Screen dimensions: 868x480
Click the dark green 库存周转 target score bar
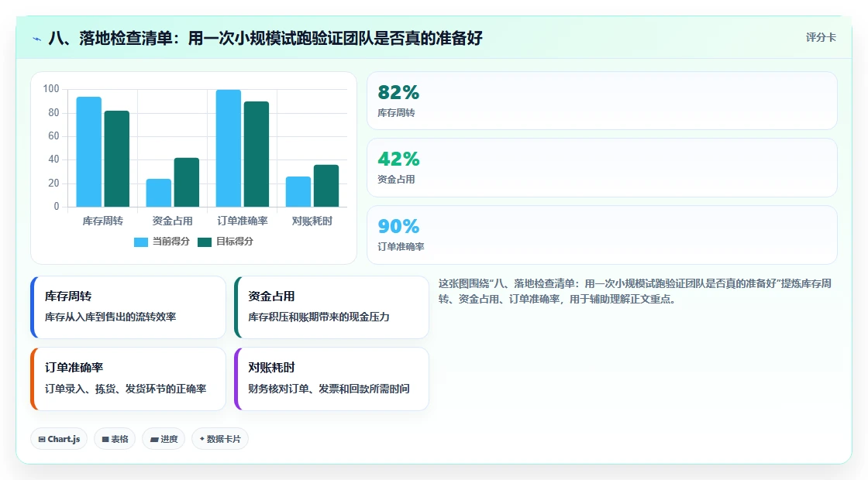click(x=117, y=159)
